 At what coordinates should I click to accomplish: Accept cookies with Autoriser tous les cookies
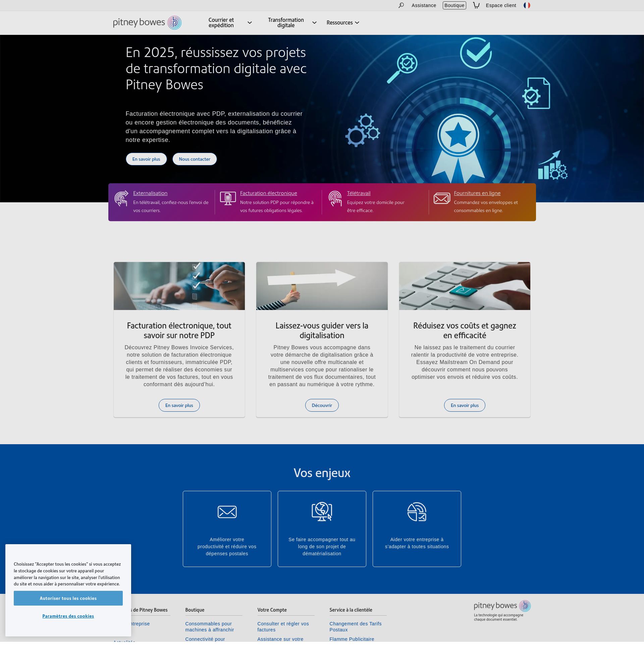pyautogui.click(x=68, y=598)
